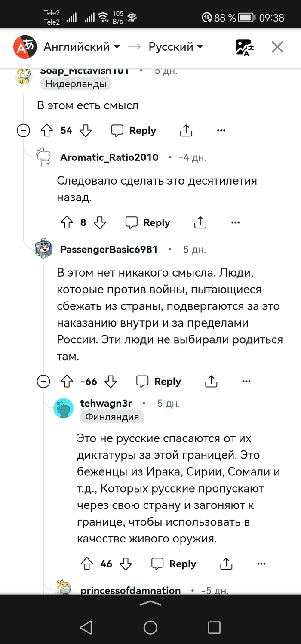The height and width of the screenshot is (644, 301).
Task: Tap the Android back navigation button
Action: point(86,628)
